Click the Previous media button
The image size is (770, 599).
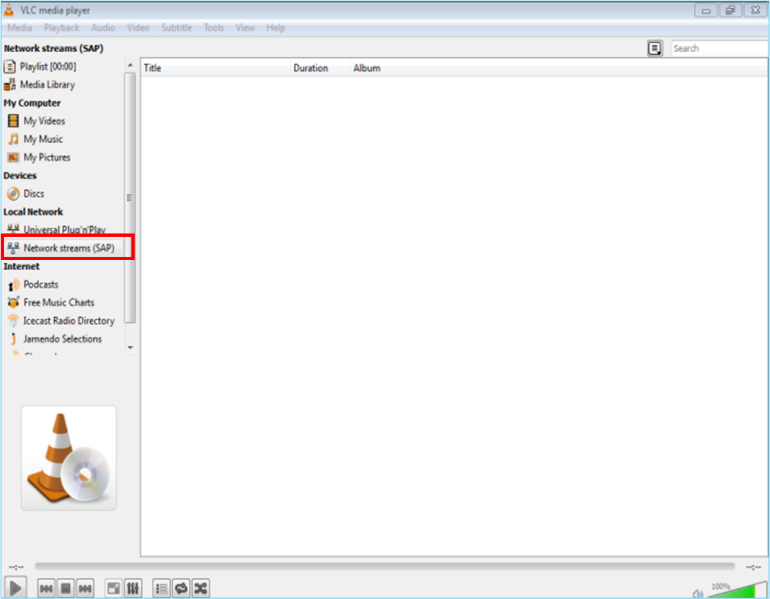pyautogui.click(x=46, y=588)
